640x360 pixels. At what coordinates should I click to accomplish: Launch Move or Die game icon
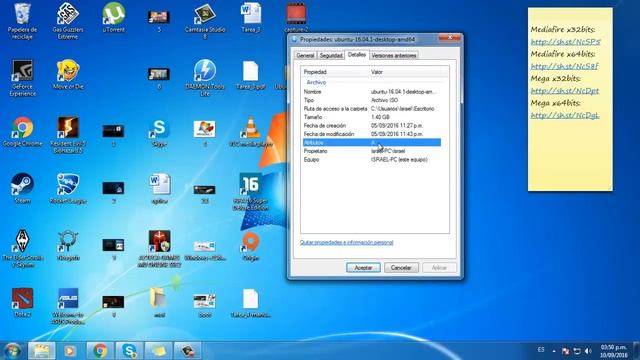68,74
